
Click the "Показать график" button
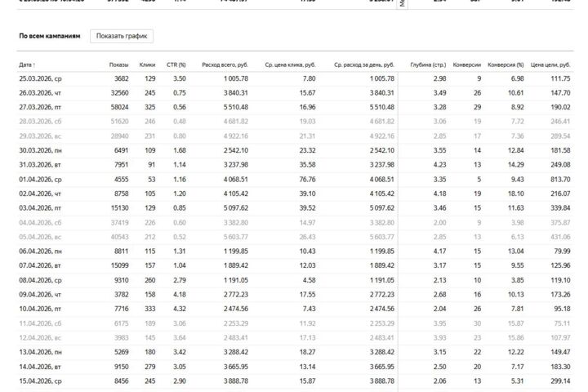tap(122, 36)
